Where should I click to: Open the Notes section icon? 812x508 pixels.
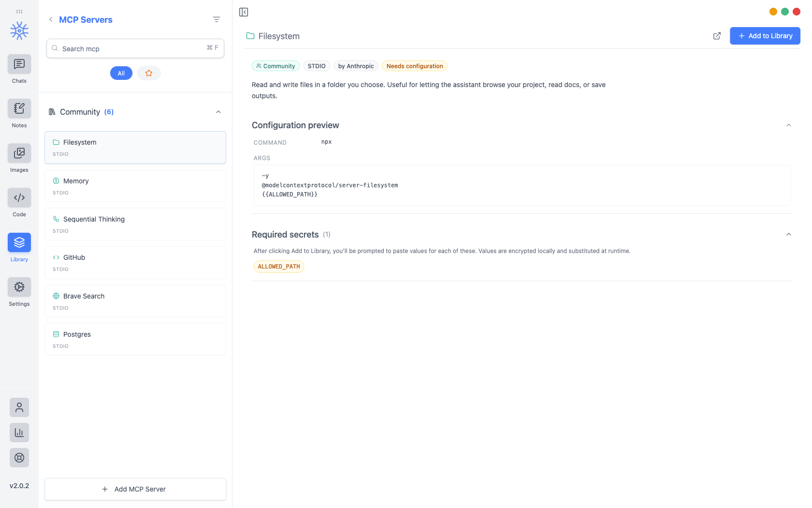coord(19,108)
